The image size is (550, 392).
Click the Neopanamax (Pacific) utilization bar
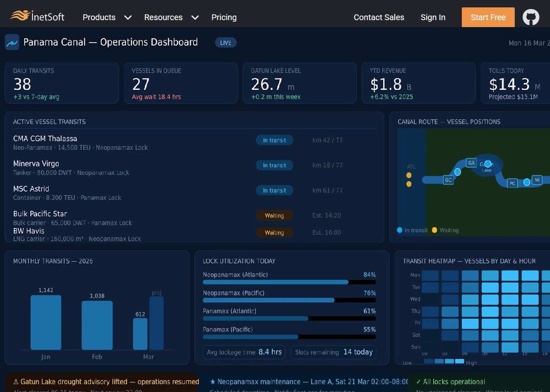[289, 300]
